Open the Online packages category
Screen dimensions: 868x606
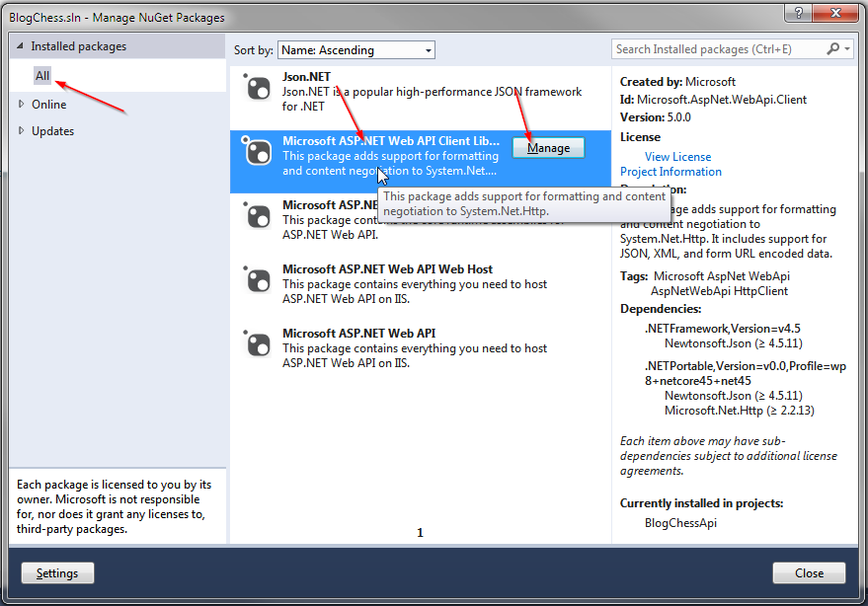tap(48, 104)
